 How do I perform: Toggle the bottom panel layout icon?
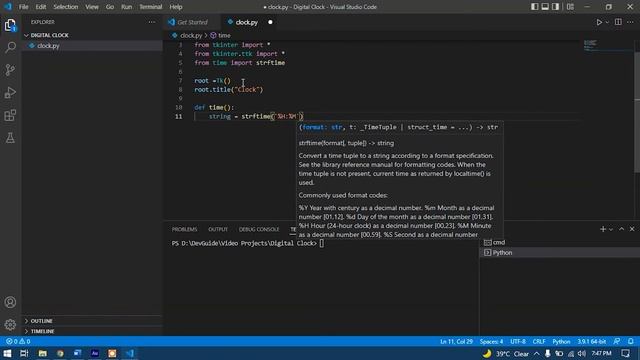(545, 7)
